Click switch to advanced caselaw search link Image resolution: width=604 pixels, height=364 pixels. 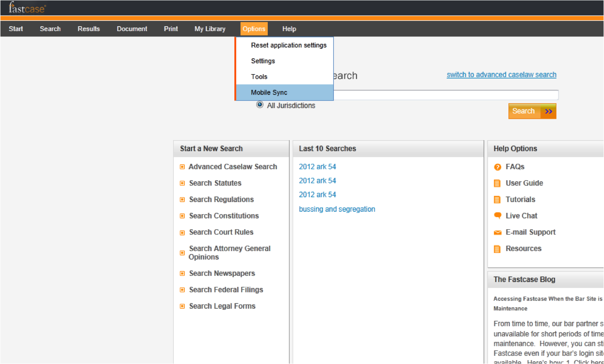pos(501,75)
